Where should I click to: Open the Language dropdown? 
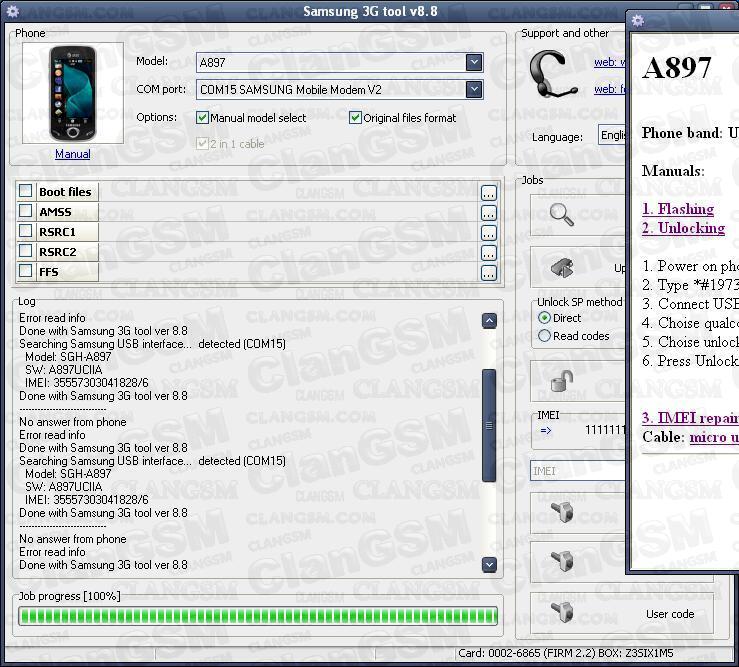point(612,135)
